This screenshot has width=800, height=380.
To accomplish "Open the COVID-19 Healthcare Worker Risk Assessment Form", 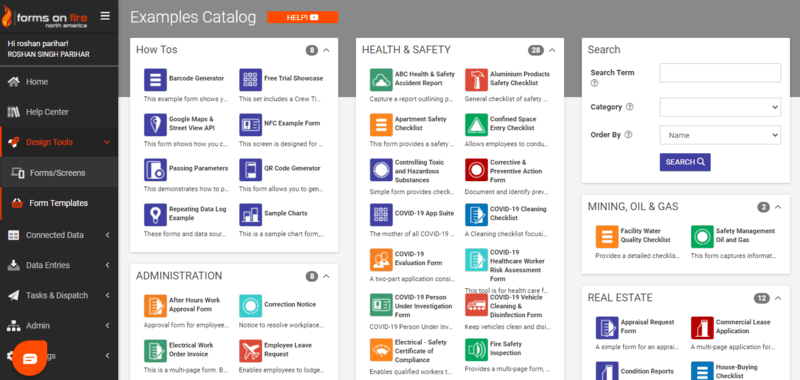I will coord(517,265).
